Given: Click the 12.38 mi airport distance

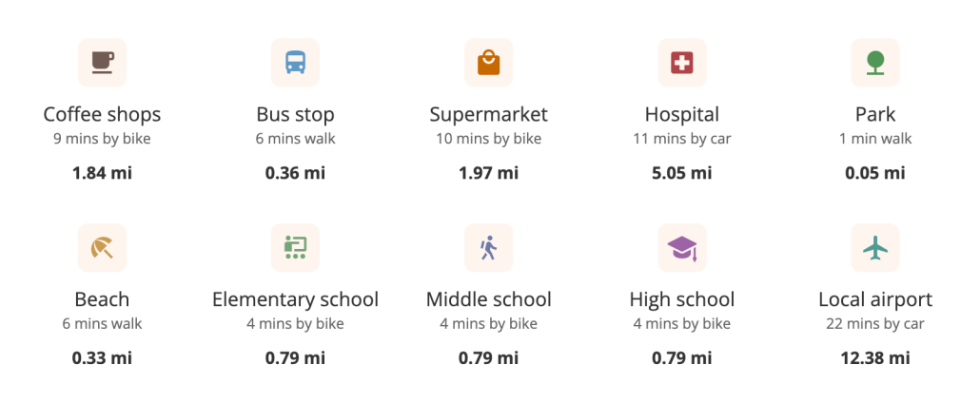Looking at the screenshot, I should pos(875,358).
